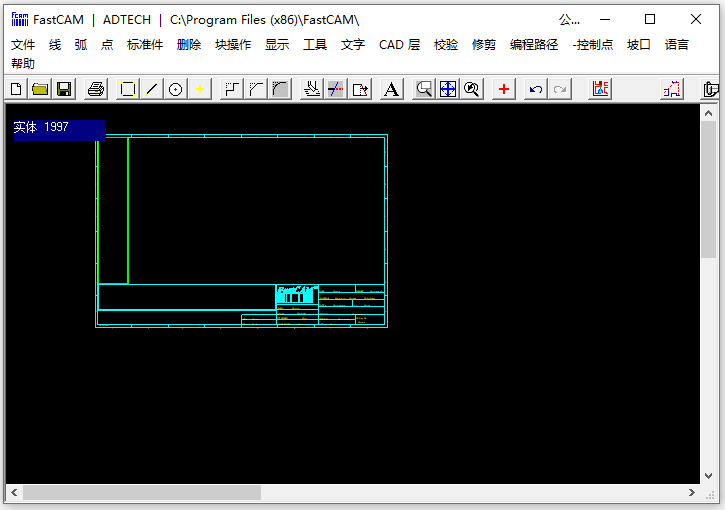Image resolution: width=725 pixels, height=510 pixels.
Task: Click the partially visible folder icon at toolbar end
Action: (711, 89)
